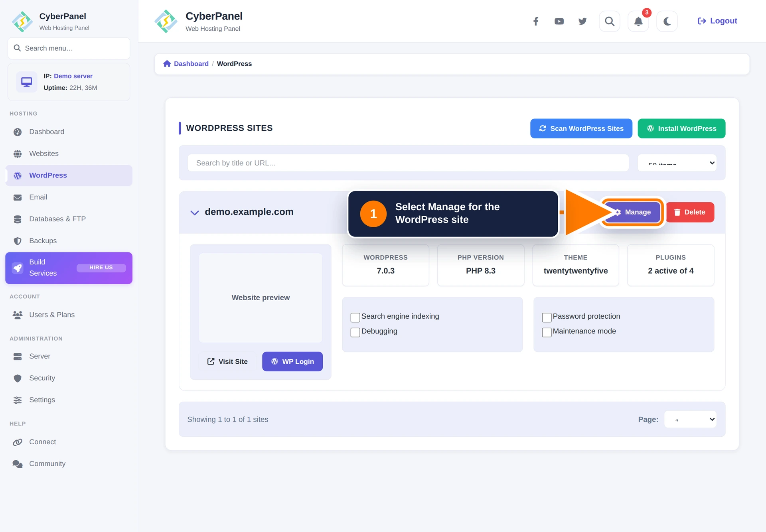The height and width of the screenshot is (532, 766).
Task: Click the Visit Site button
Action: pyautogui.click(x=227, y=361)
